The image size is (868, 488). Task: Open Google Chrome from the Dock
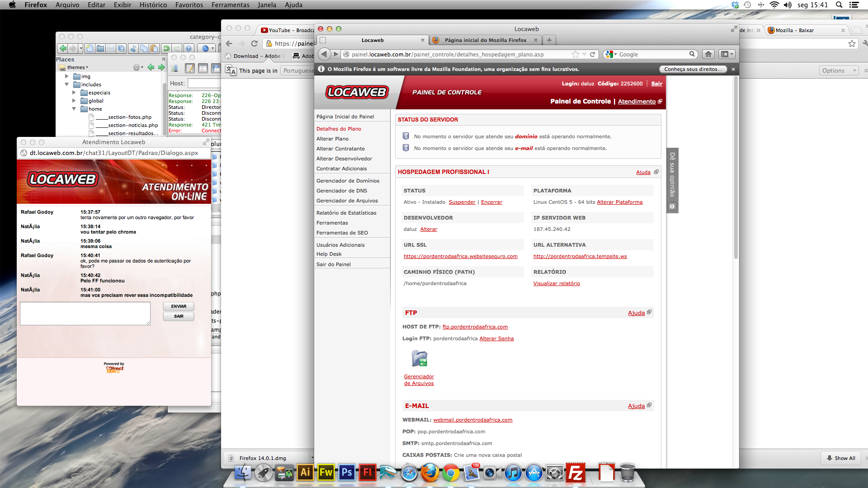(x=450, y=473)
